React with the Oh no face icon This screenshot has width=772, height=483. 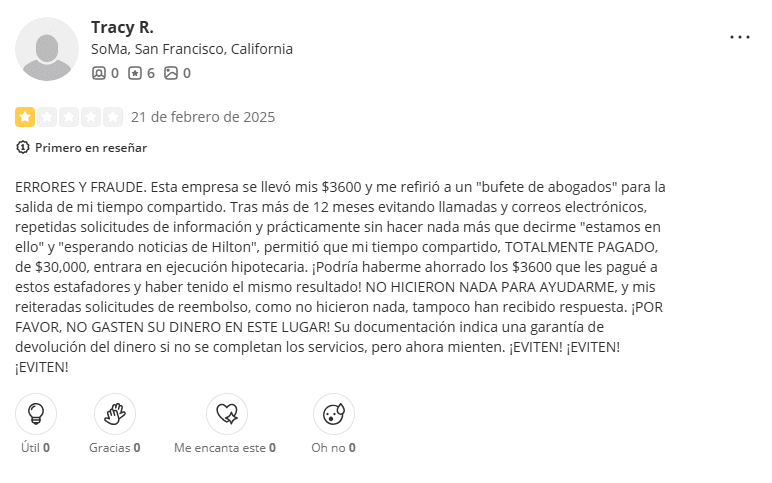click(333, 413)
